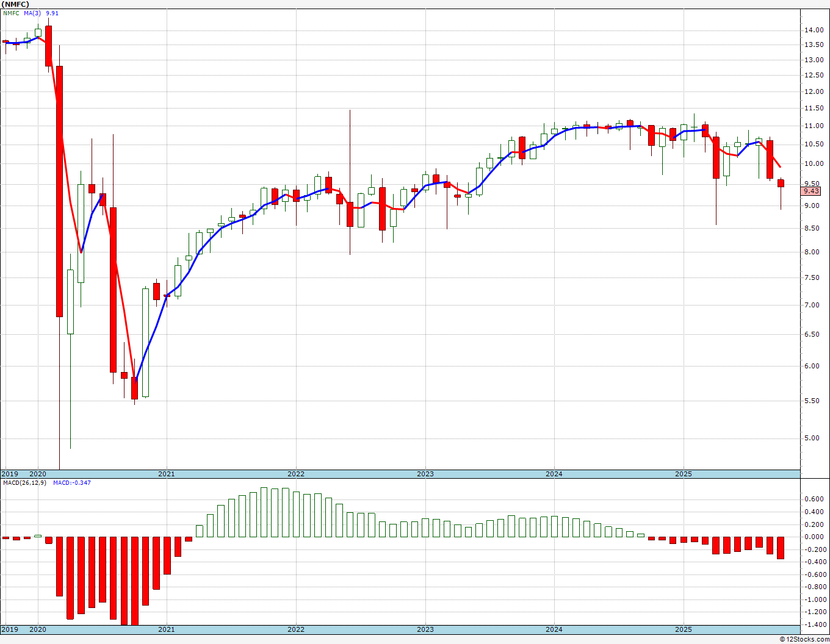Select 2025 on the MACD panel time axis
This screenshot has height=644, width=830.
[684, 629]
